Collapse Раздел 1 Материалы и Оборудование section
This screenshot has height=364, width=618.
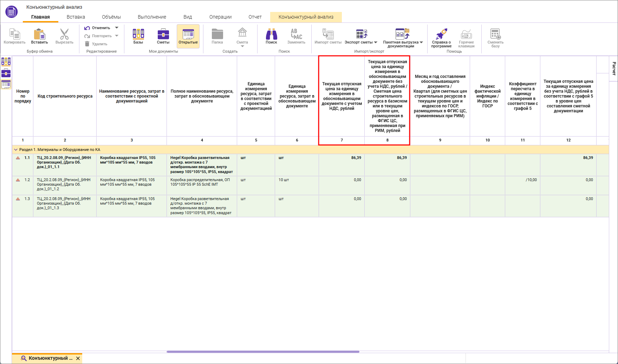[x=15, y=150]
